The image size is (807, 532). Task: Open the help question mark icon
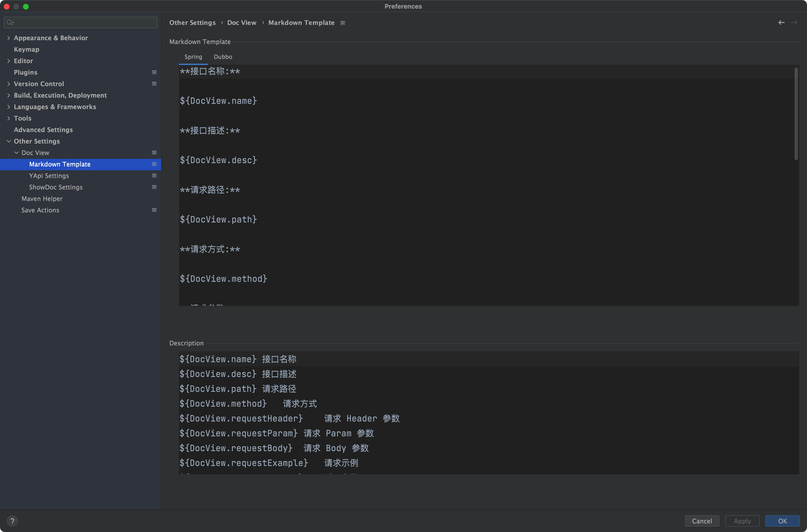pyautogui.click(x=12, y=521)
